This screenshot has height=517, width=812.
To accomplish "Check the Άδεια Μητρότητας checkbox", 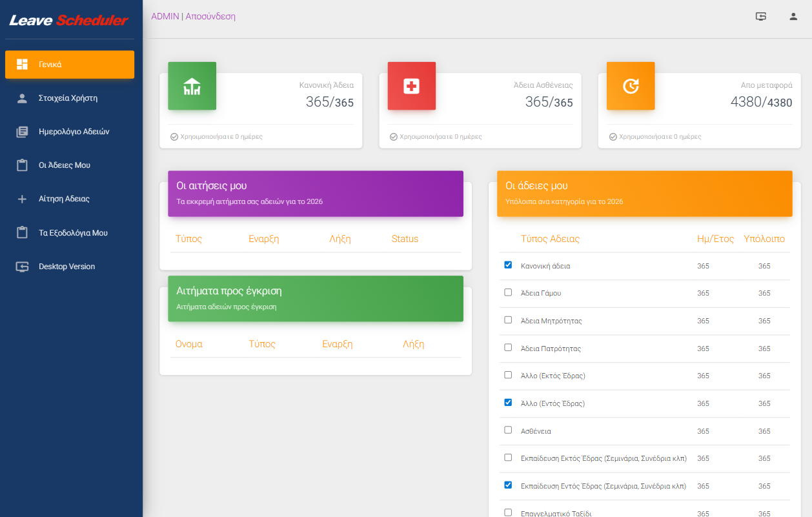I will [x=508, y=320].
